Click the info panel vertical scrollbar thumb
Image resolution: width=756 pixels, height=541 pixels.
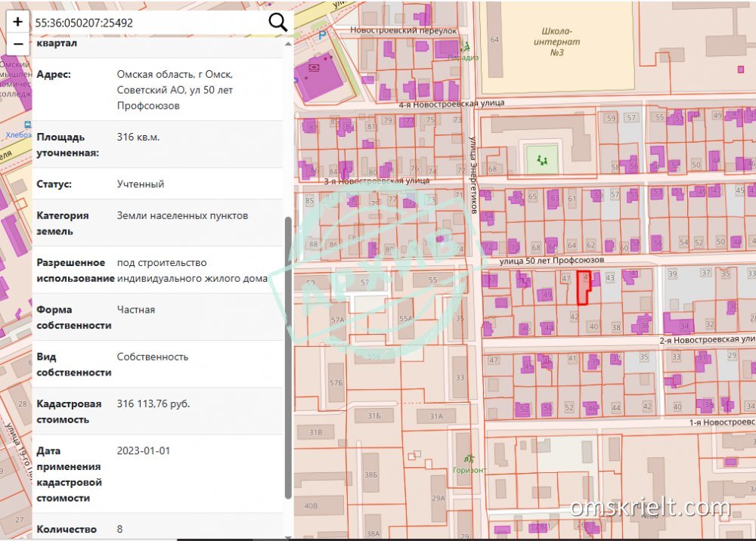tap(287, 355)
